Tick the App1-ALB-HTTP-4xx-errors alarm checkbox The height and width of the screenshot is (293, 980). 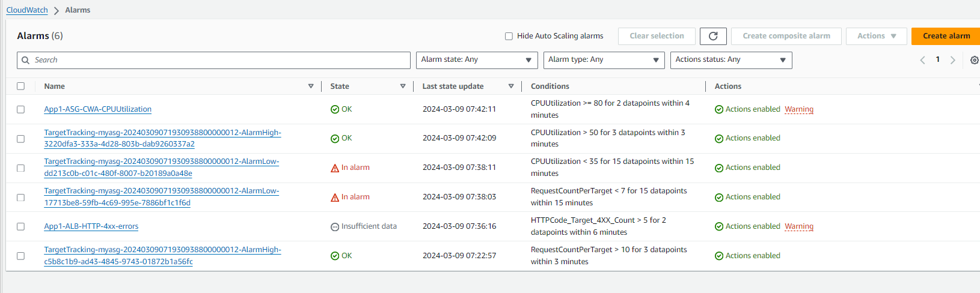20,226
